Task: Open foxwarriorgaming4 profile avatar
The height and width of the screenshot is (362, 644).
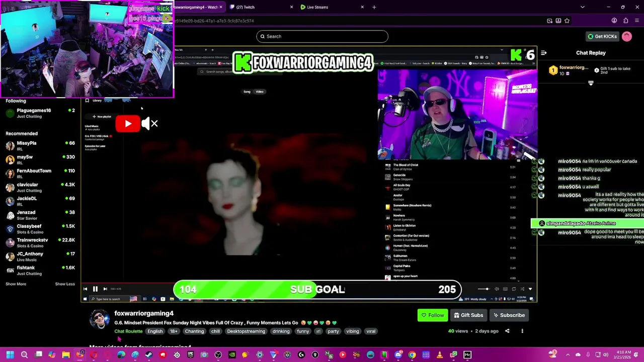Action: [x=100, y=320]
